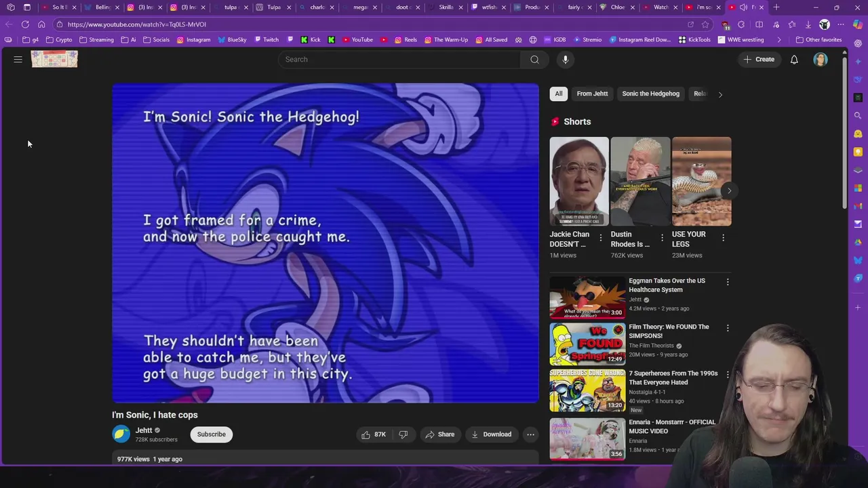Open the Google Drive icon in sidebar

(858, 242)
